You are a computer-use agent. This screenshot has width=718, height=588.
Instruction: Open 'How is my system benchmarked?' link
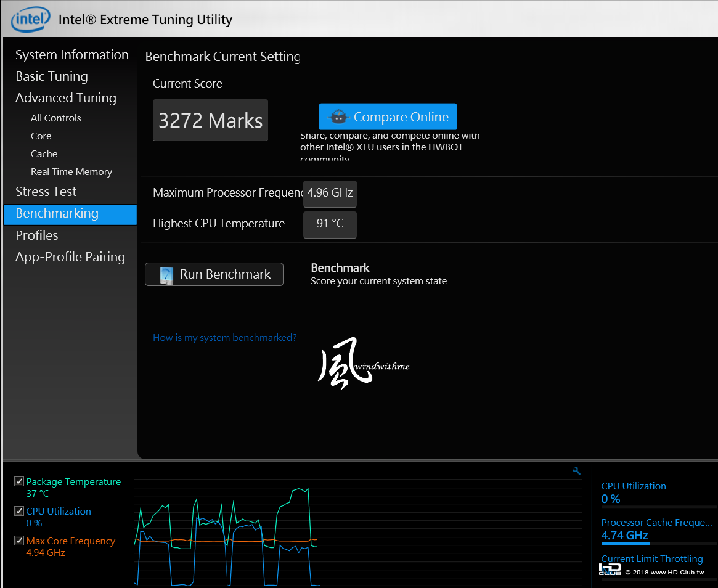[225, 338]
